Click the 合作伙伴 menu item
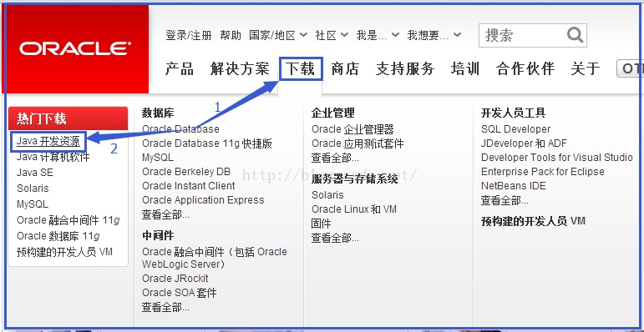Image resolution: width=644 pixels, height=332 pixels. click(525, 68)
